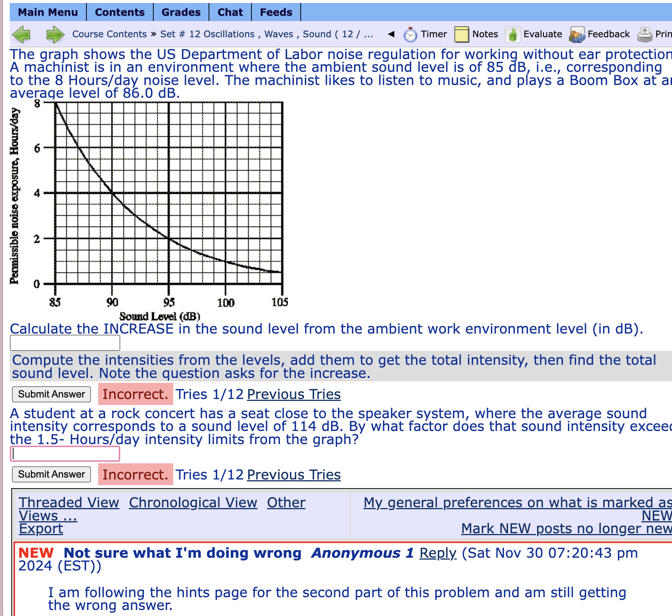Screen dimensions: 672x616
Task: Navigate forward with the green right arrow
Action: point(55,34)
